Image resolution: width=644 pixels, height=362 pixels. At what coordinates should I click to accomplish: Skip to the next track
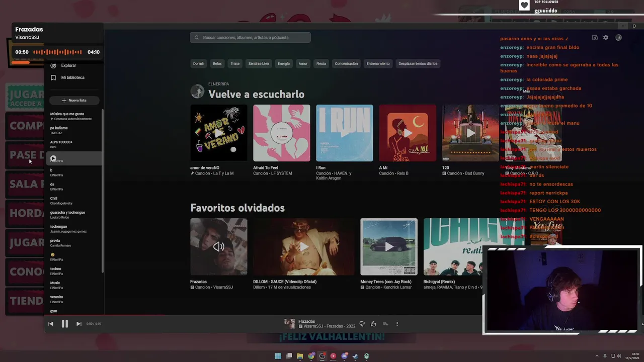click(78, 324)
